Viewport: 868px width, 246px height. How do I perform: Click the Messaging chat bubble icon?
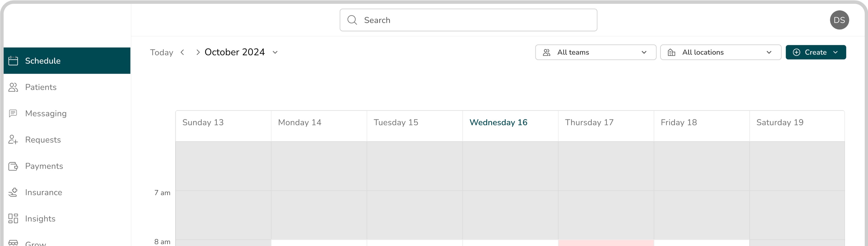[x=13, y=113]
